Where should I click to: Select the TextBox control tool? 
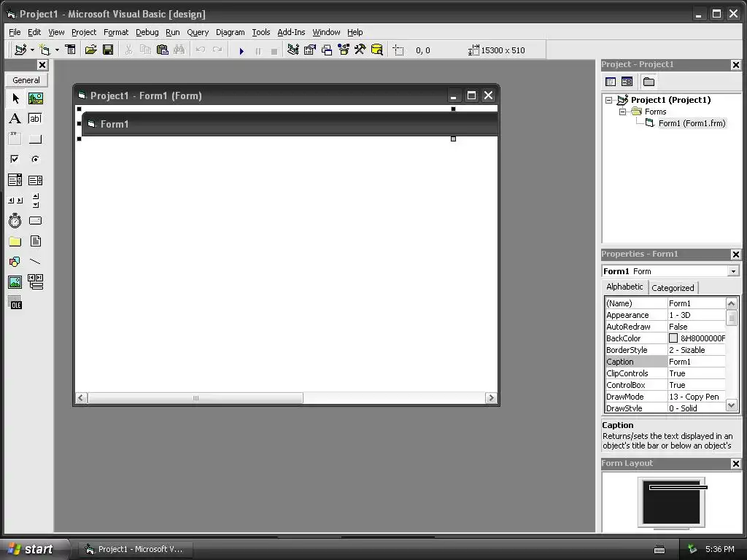[36, 119]
